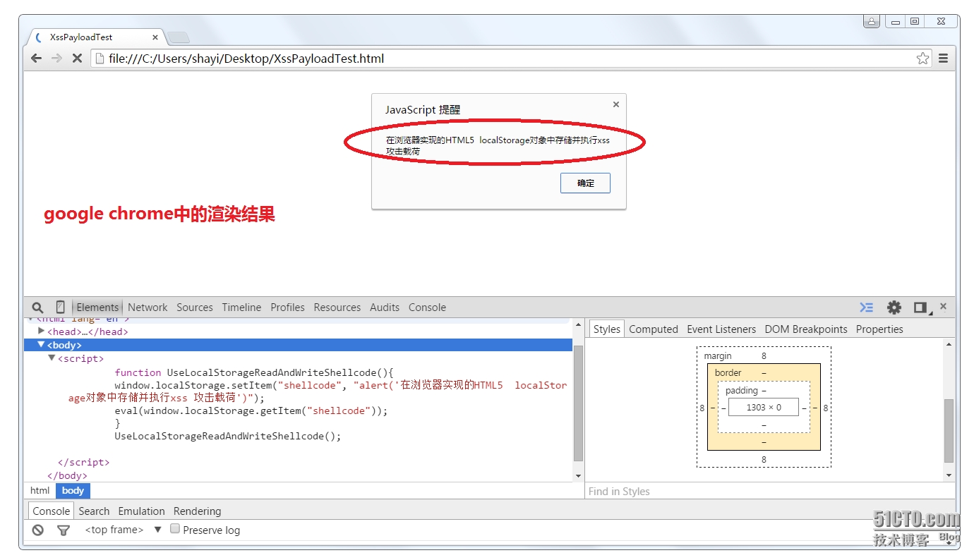This screenshot has width=974, height=560.
Task: Open DevTools settings gear
Action: coord(894,308)
